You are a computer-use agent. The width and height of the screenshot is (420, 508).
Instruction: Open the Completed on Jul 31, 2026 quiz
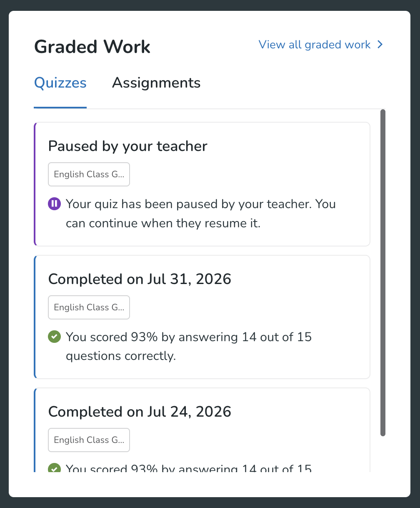click(202, 317)
